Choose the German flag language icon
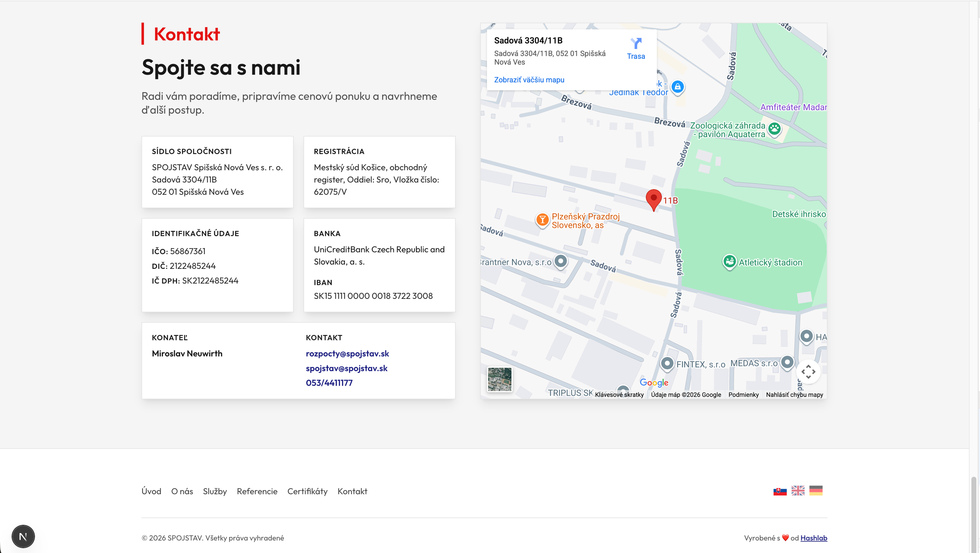 click(816, 491)
